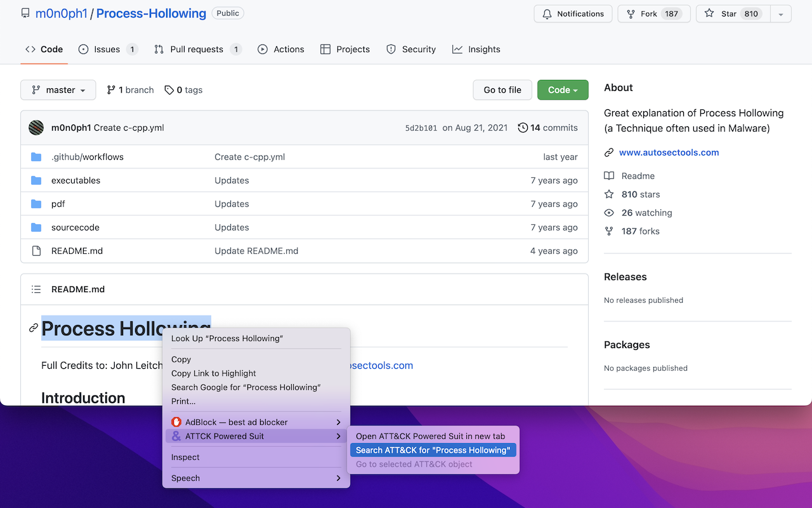
Task: Open the 'Create c-cpp.yml' commit message in the header row
Action: 129,128
